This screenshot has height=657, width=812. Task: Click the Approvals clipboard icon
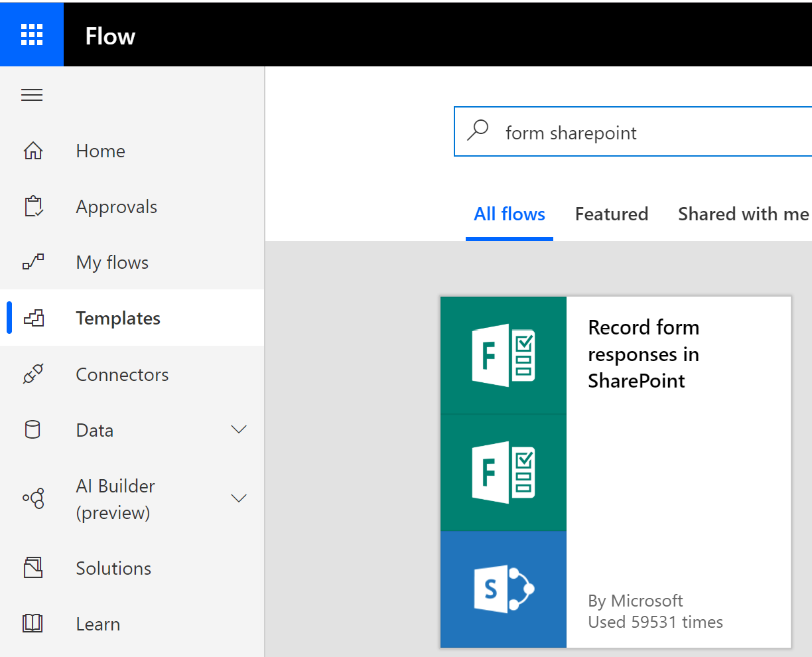[x=33, y=206]
